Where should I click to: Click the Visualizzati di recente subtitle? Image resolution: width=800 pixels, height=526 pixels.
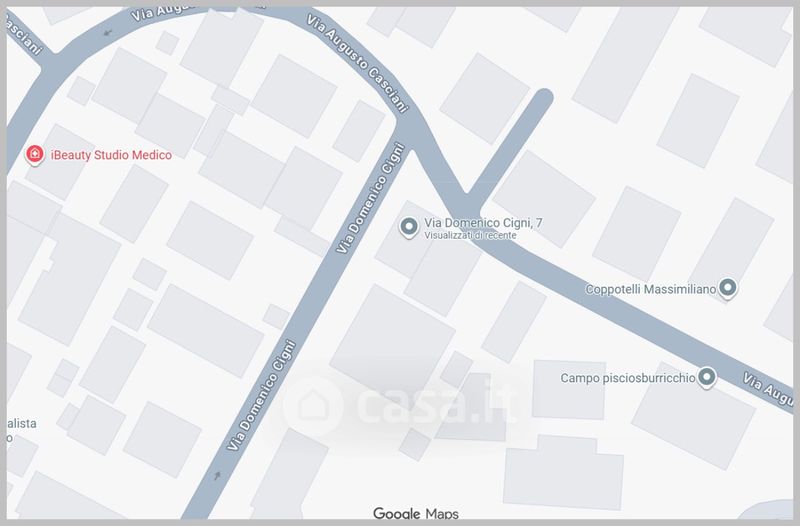470,236
